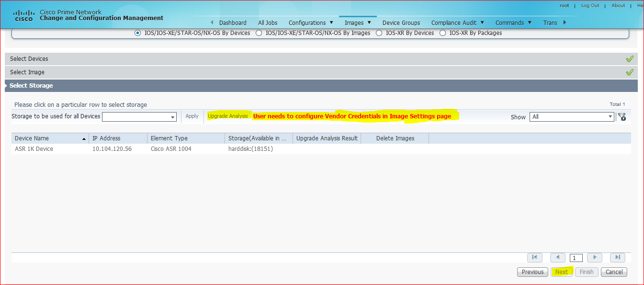Select IOS/IOS-XE/STAR-OS/NX-OS By Devices radio
The width and height of the screenshot is (644, 285).
(x=138, y=33)
